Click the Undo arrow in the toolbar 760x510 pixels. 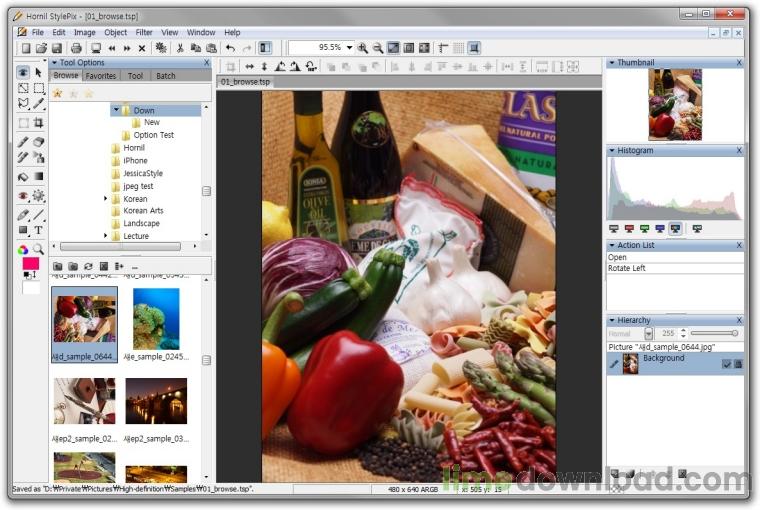(x=230, y=48)
